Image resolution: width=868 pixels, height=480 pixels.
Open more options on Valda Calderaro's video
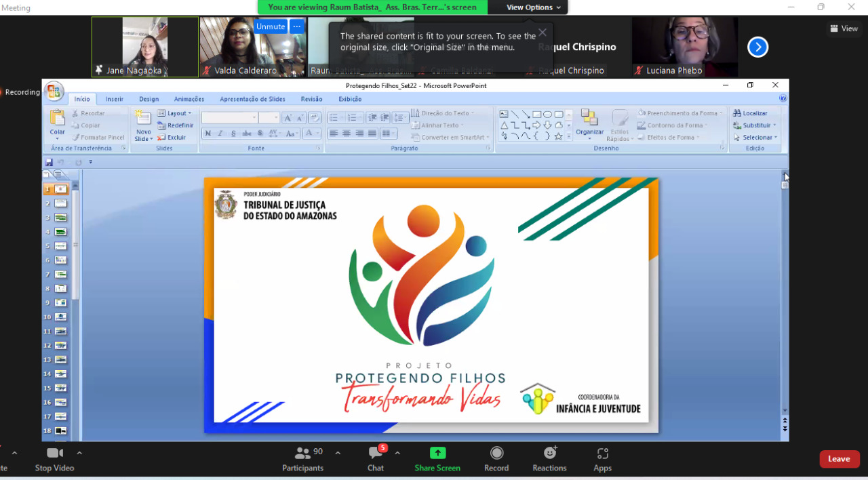coord(296,26)
